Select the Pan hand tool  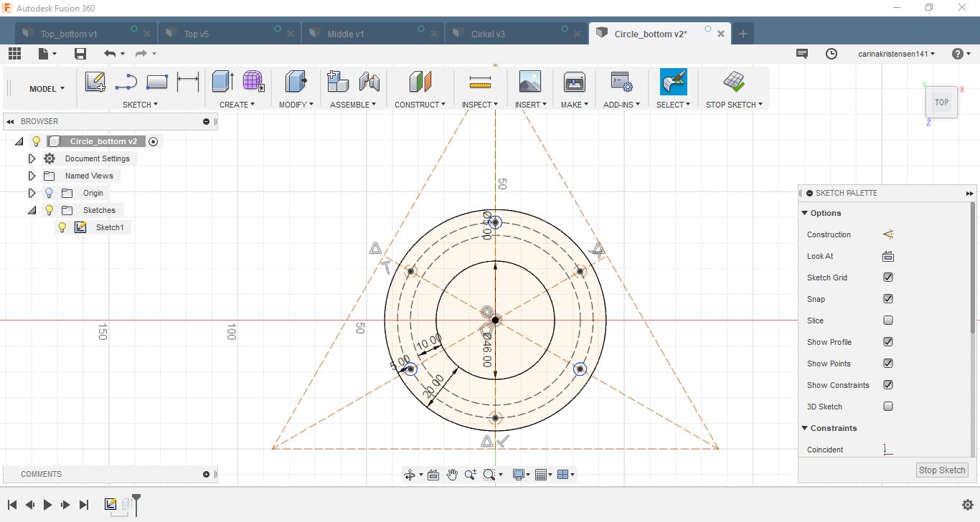(x=452, y=475)
